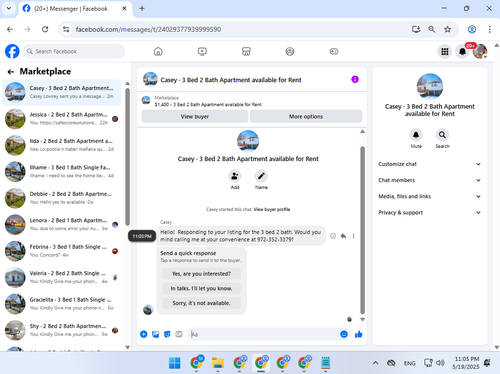Screen dimensions: 500x374
Task: Expand Media, files and links section
Action: tap(430, 196)
